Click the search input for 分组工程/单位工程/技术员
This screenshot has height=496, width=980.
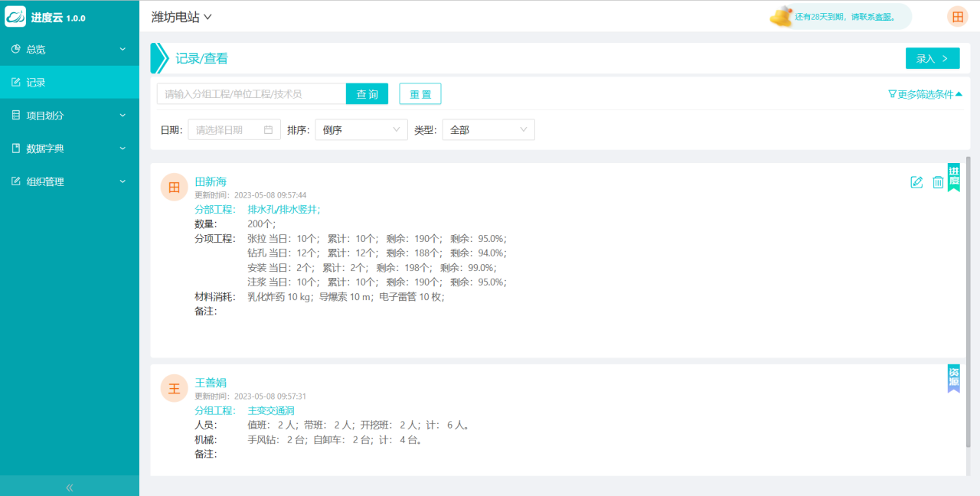[x=251, y=94]
